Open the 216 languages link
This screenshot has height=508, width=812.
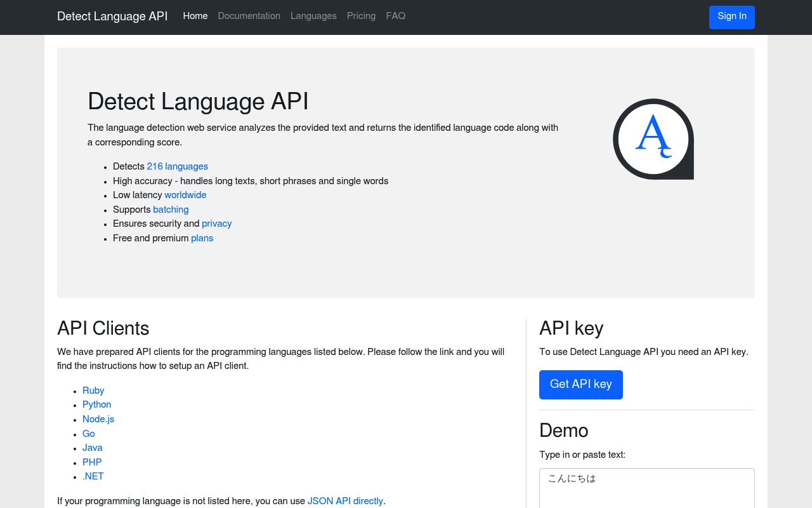coord(178,167)
